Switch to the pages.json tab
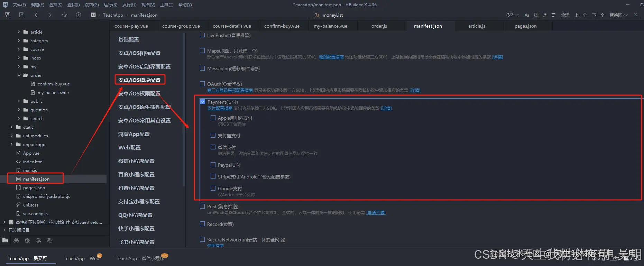 (x=526, y=26)
